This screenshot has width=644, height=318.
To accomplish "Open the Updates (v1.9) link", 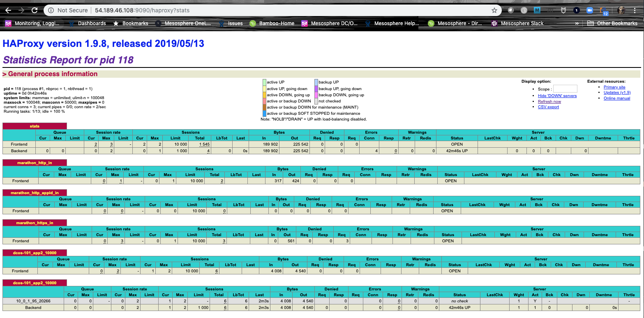I will pyautogui.click(x=617, y=93).
